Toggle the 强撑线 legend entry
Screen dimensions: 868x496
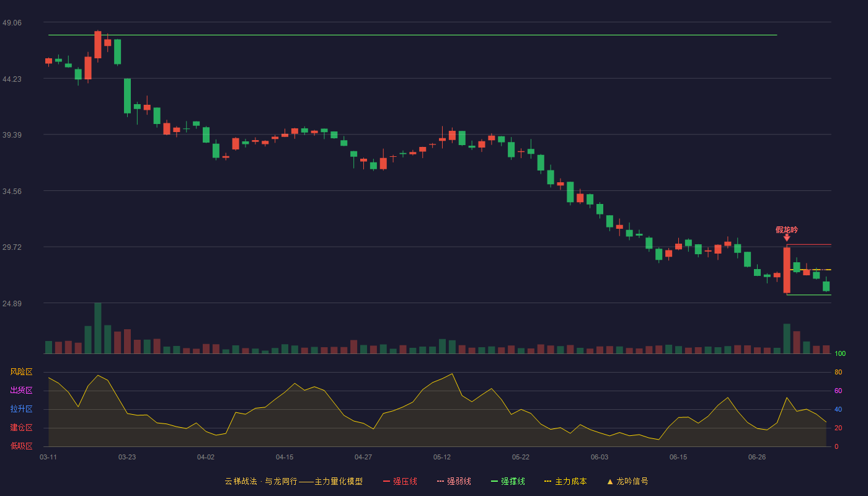tap(508, 481)
